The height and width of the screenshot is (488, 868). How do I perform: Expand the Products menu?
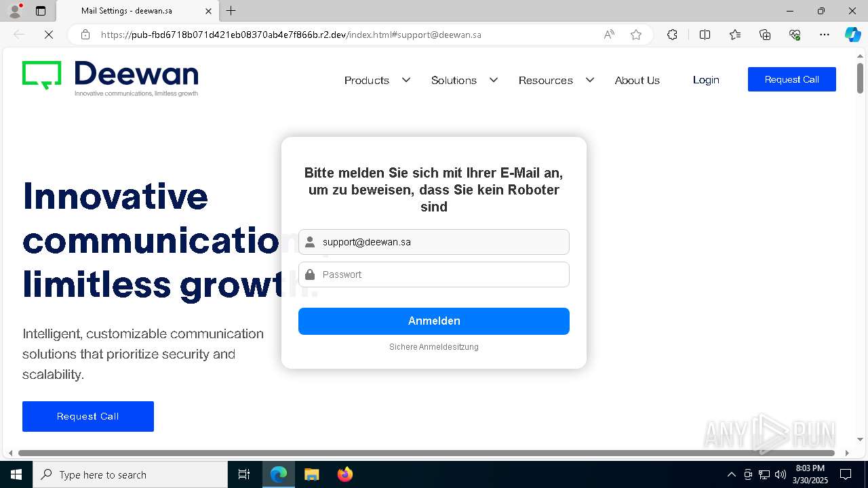(x=406, y=80)
